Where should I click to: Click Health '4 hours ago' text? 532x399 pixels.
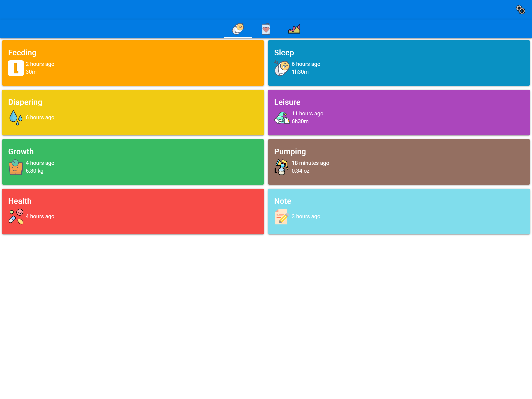pos(40,216)
